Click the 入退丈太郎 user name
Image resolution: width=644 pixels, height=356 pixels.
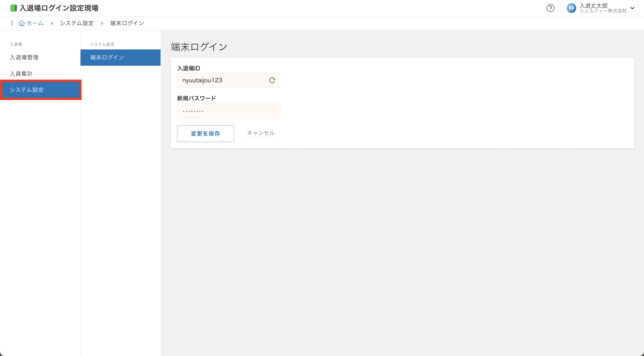[x=593, y=6]
